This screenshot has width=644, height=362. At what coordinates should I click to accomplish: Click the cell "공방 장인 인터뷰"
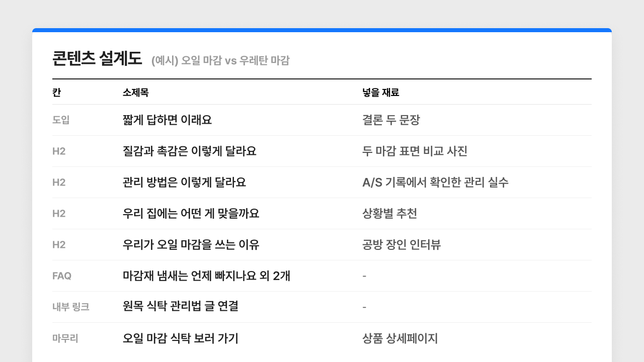[401, 245]
